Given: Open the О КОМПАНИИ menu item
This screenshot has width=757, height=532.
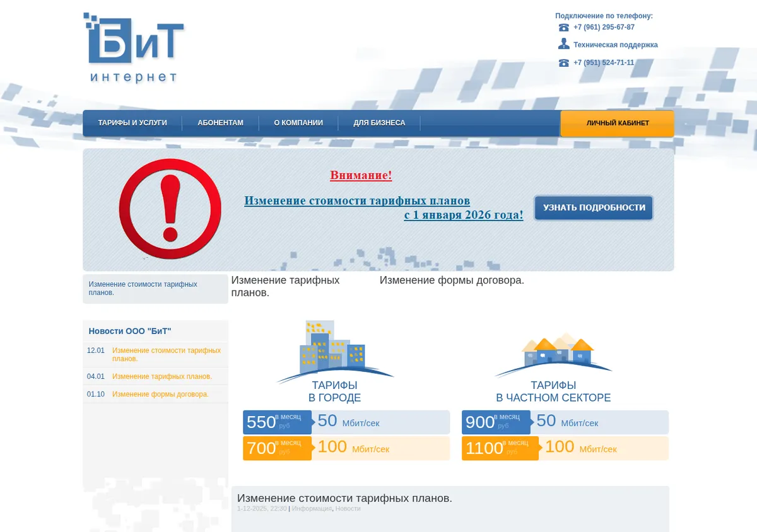Looking at the screenshot, I should 298,123.
